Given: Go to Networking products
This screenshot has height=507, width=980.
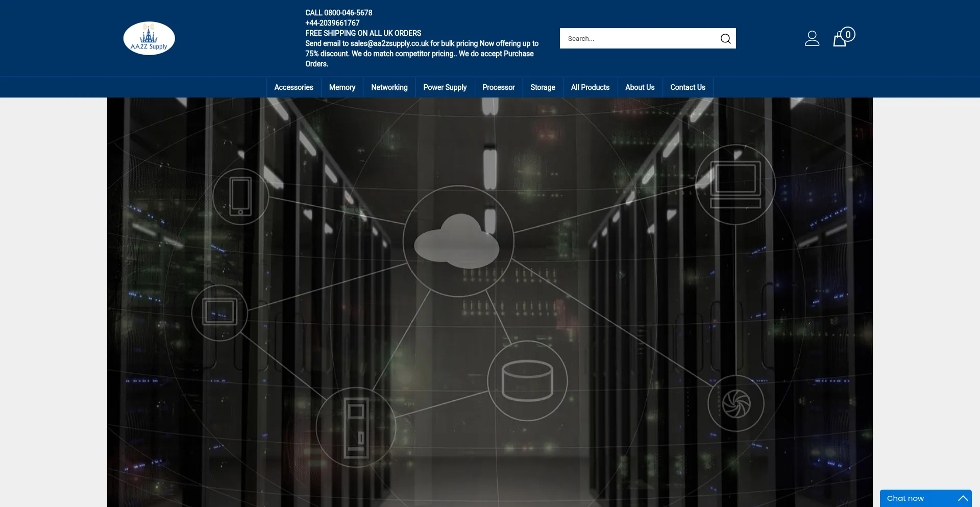Looking at the screenshot, I should coord(389,87).
